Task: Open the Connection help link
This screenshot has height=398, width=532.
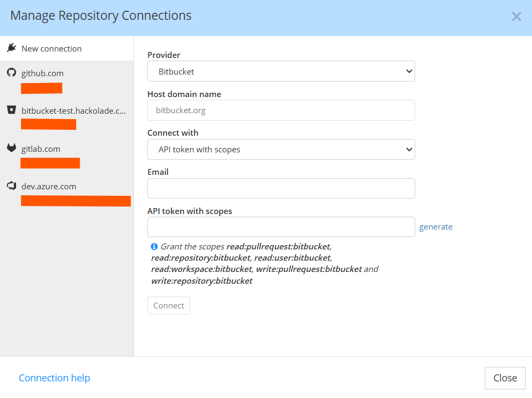Action: pos(54,378)
